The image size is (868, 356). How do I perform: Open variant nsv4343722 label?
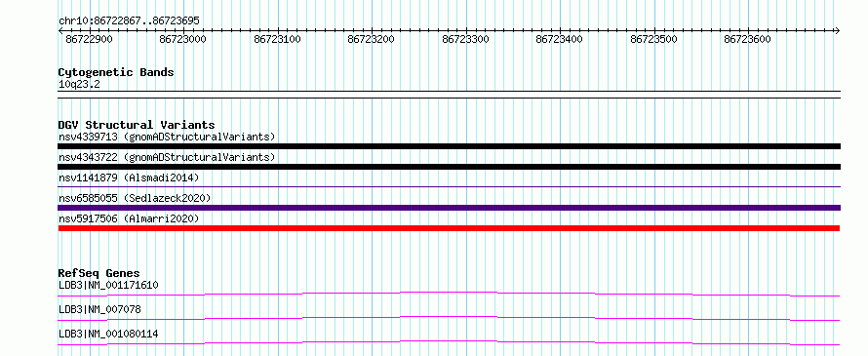(167, 157)
